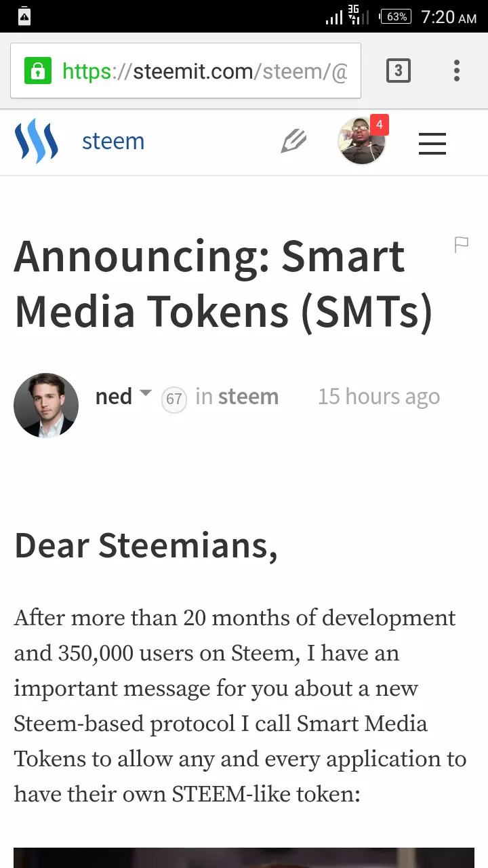
Task: Tap the green secure padlock icon
Action: [x=38, y=71]
